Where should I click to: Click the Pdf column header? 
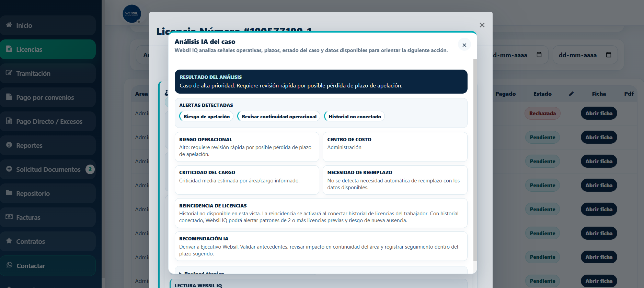point(629,94)
